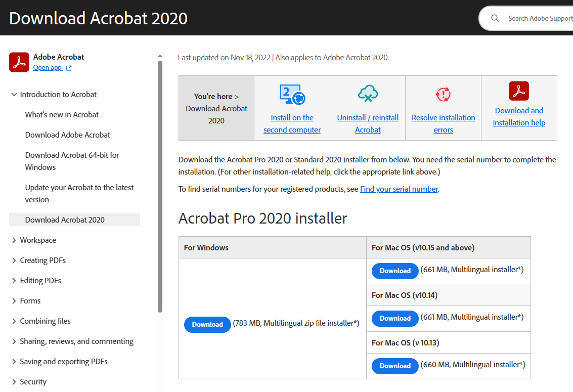Click the download and installation help Acrobat icon
Viewport: 573px width, 392px height.
coord(519,92)
